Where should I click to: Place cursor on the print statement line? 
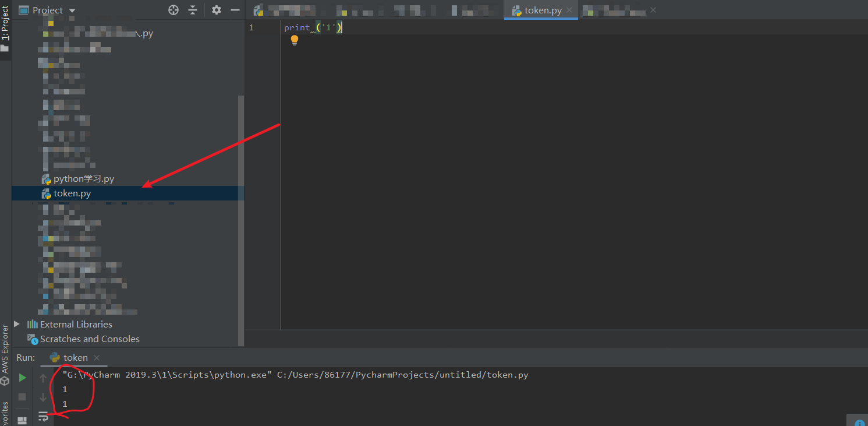point(309,27)
